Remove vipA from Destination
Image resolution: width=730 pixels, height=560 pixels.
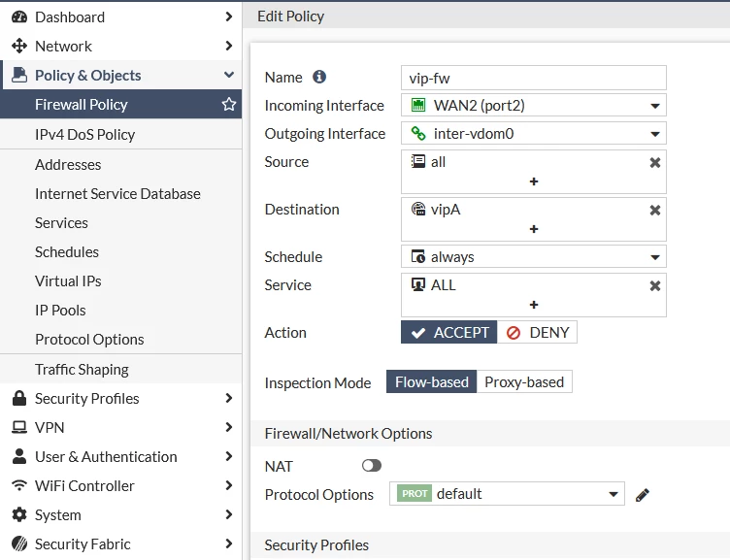click(x=654, y=210)
